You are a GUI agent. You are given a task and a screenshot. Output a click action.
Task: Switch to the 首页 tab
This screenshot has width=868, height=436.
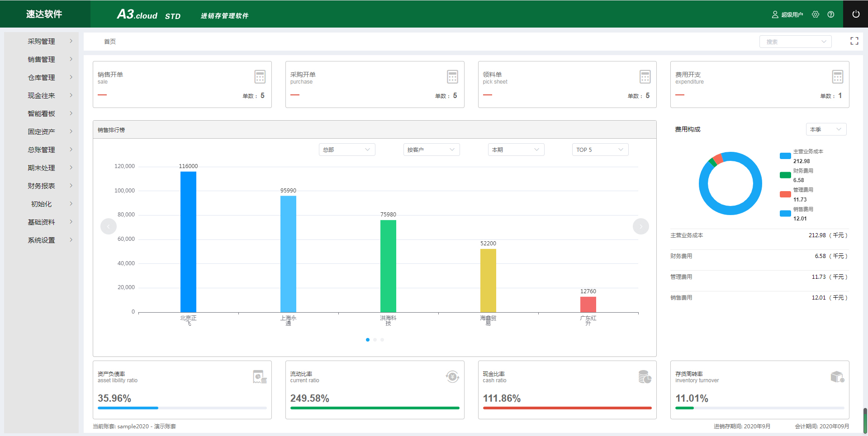click(110, 42)
